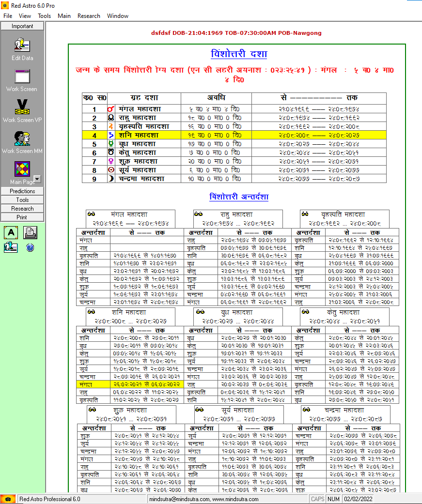Open the Work Screen icon
422x504 pixels.
(22, 76)
